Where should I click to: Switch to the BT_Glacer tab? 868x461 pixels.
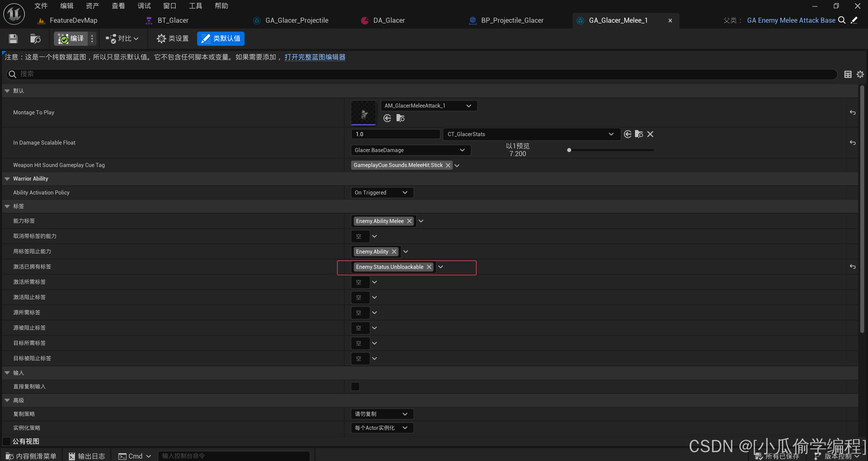pyautogui.click(x=173, y=20)
